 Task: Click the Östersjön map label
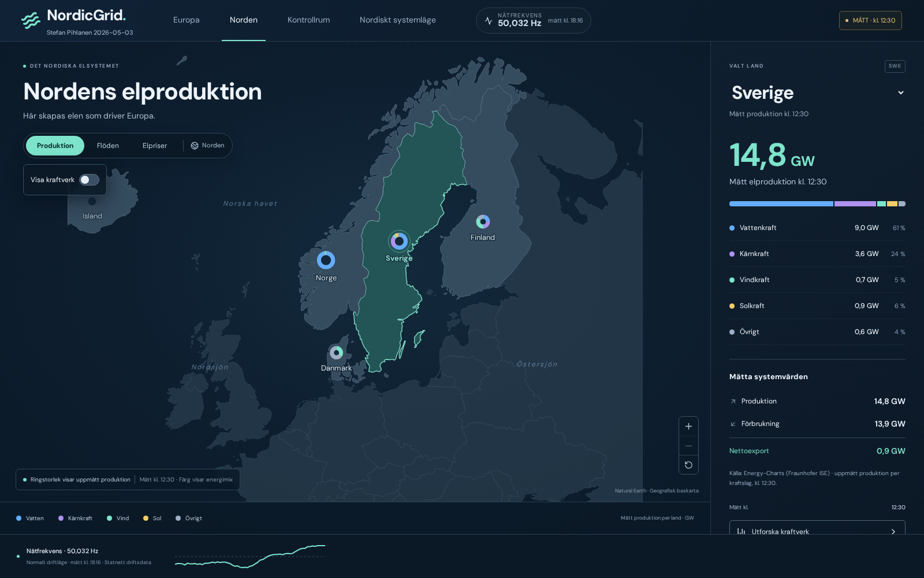537,364
